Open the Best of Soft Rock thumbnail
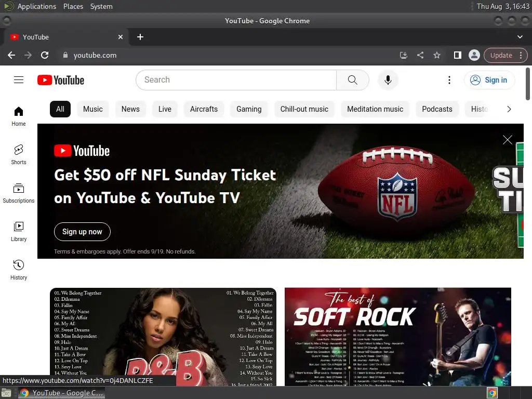Screen dimensions: 532x399 [397, 337]
